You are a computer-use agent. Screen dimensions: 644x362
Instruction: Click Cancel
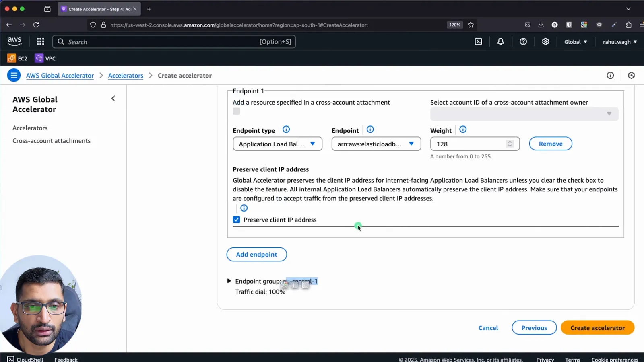(488, 328)
